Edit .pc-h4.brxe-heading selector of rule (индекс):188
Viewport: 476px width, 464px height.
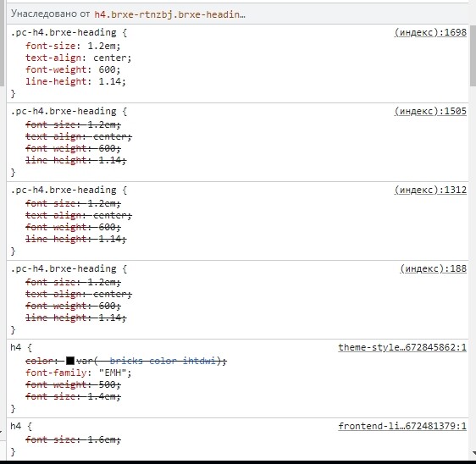click(x=64, y=268)
